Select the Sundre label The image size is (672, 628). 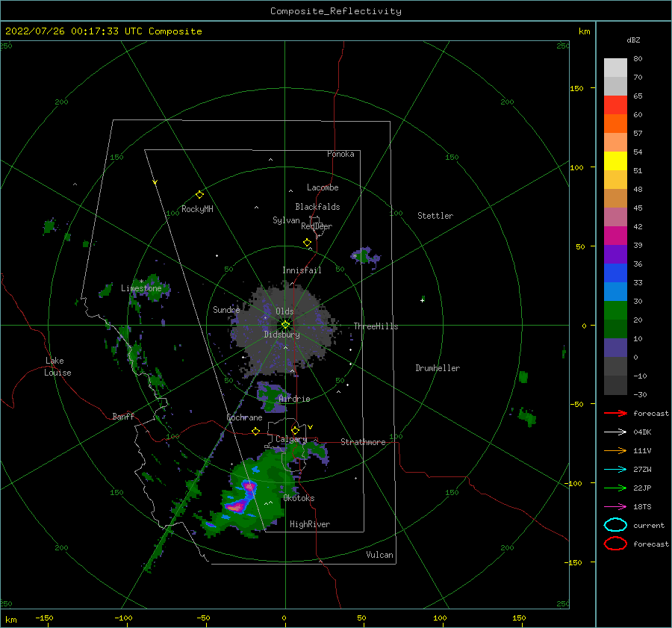(226, 309)
